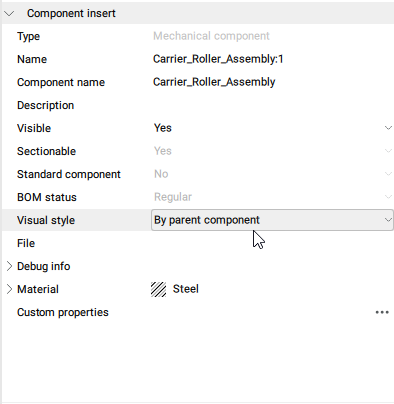Open the Visible dropdown arrow
The width and height of the screenshot is (394, 404).
click(x=388, y=128)
